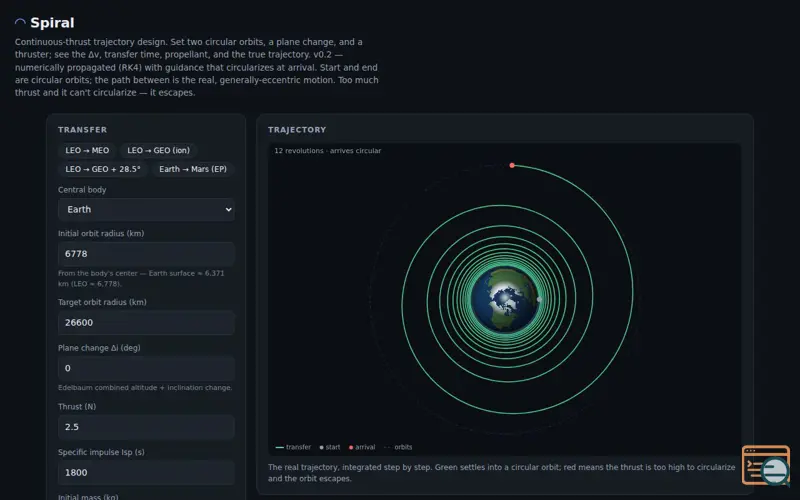800x500 pixels.
Task: Open the Central body dropdown
Action: click(146, 210)
